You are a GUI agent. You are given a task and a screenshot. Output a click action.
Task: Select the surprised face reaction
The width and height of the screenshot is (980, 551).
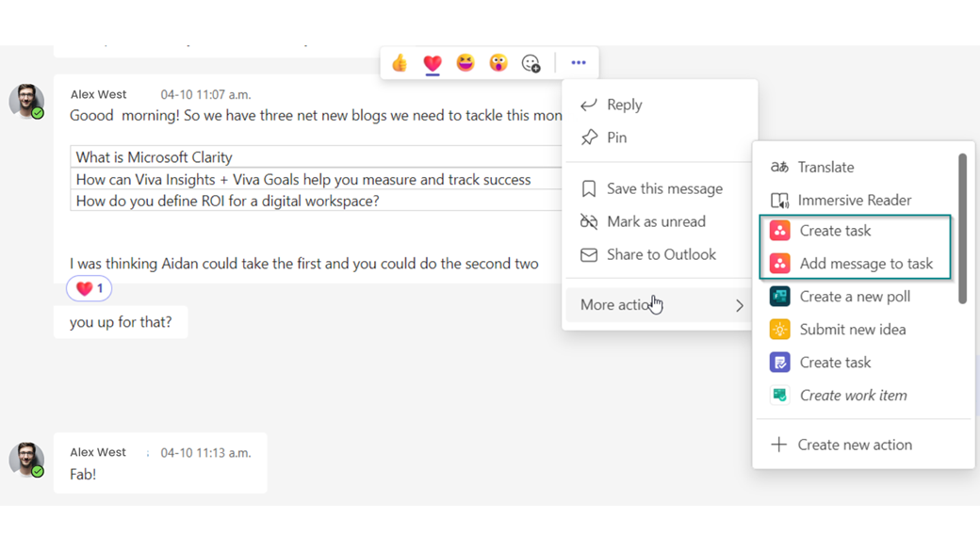[x=498, y=62]
